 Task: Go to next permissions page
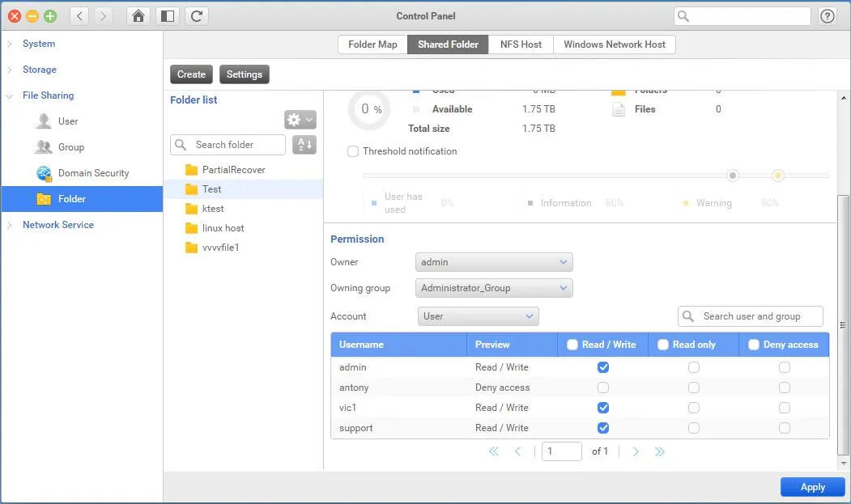[636, 451]
